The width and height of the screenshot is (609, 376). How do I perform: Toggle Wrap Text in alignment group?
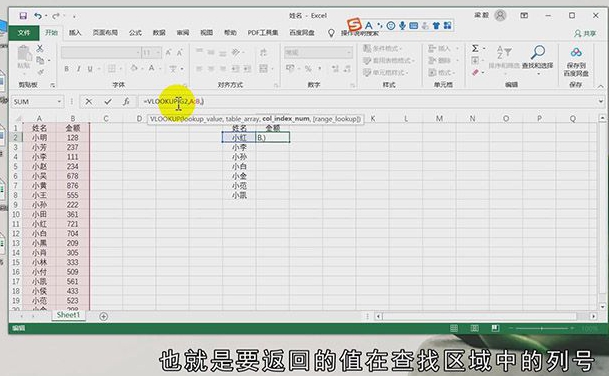(263, 52)
